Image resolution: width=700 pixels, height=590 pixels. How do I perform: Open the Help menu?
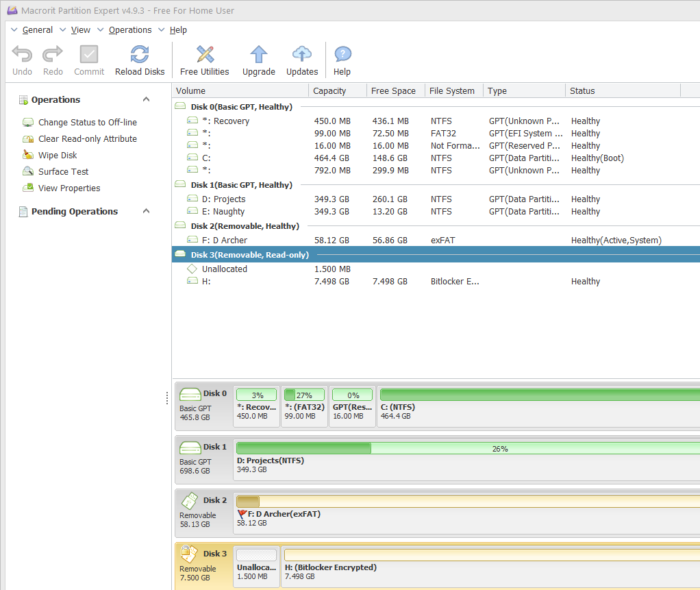[x=178, y=30]
